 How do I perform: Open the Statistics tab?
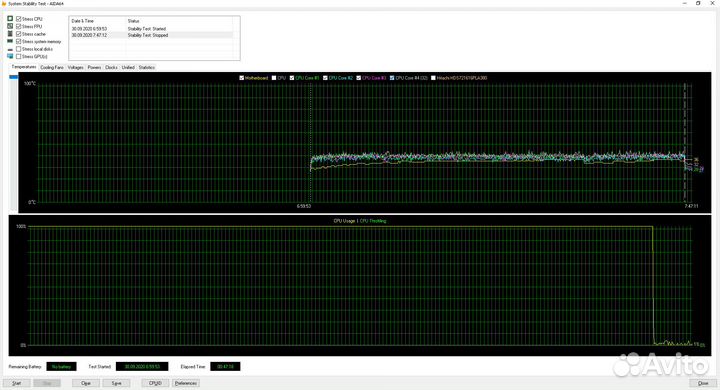click(146, 68)
